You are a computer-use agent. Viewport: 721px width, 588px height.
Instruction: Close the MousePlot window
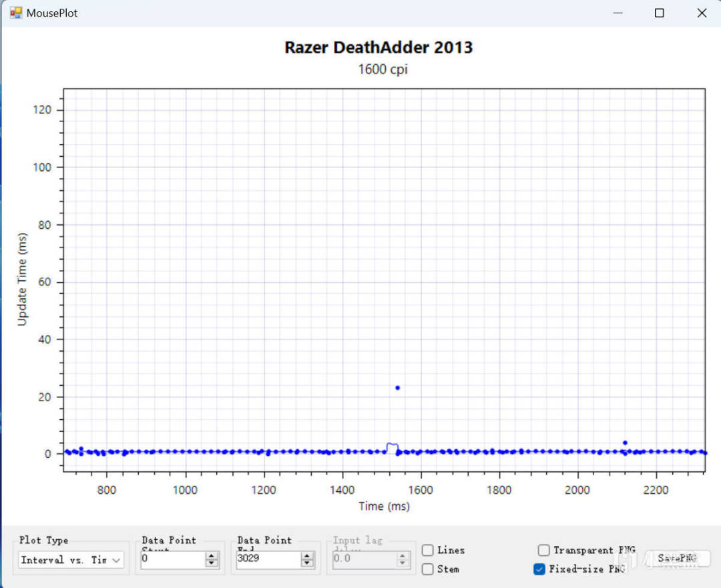tap(702, 13)
